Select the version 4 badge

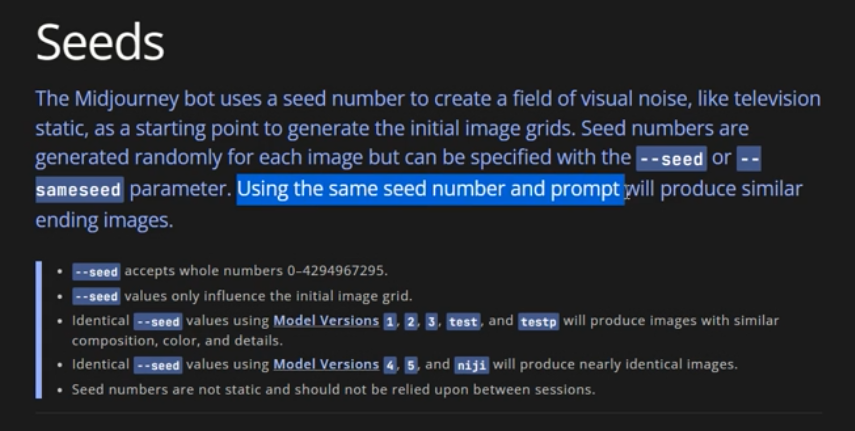coord(389,365)
